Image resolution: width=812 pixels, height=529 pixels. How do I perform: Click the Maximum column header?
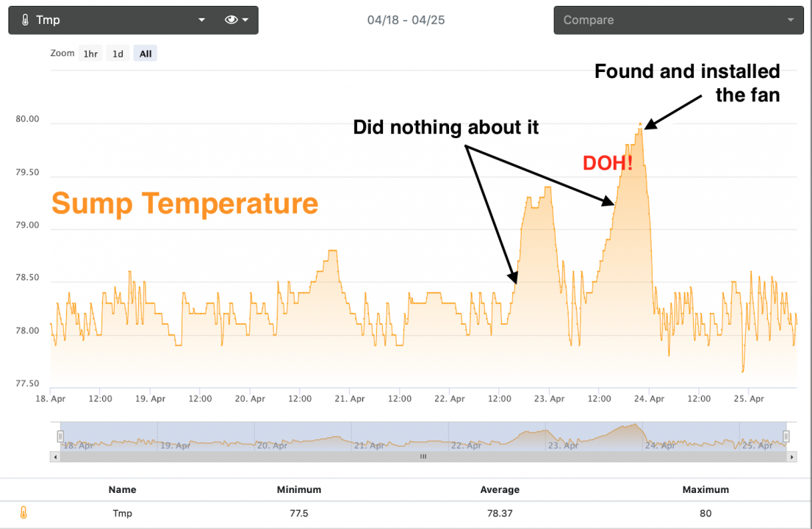[x=705, y=489]
